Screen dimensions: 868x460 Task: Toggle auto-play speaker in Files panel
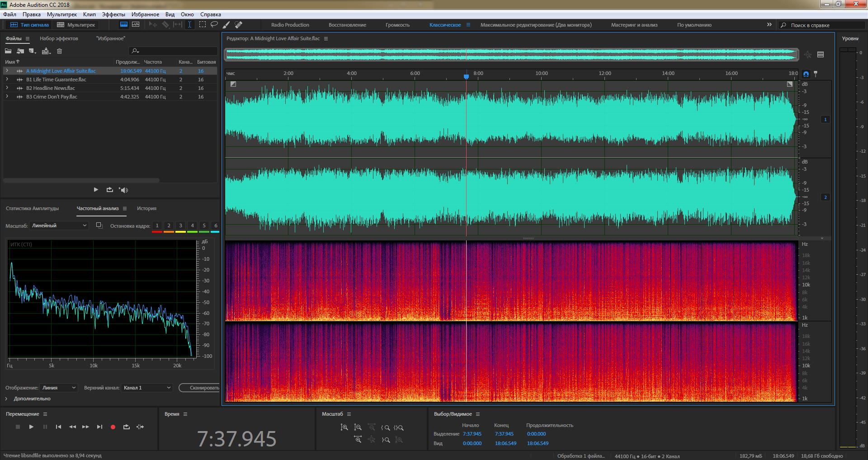[123, 190]
